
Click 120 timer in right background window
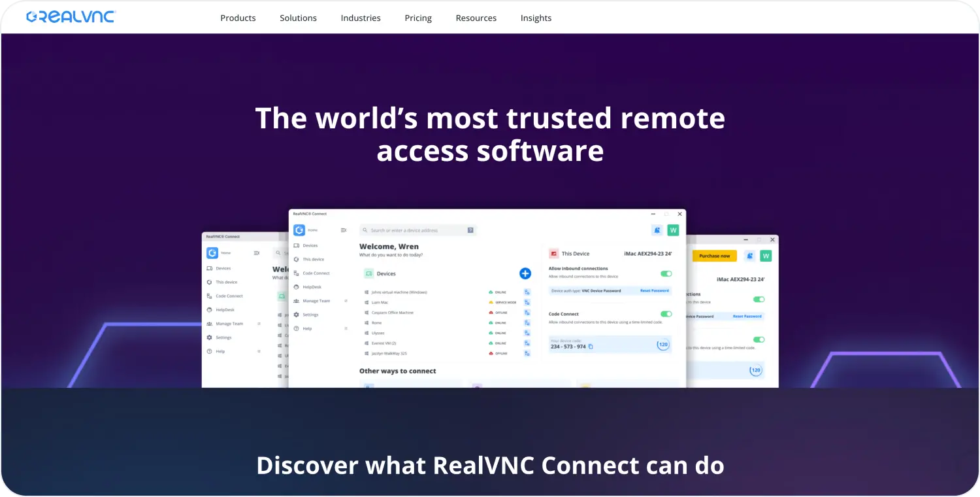[x=756, y=370]
